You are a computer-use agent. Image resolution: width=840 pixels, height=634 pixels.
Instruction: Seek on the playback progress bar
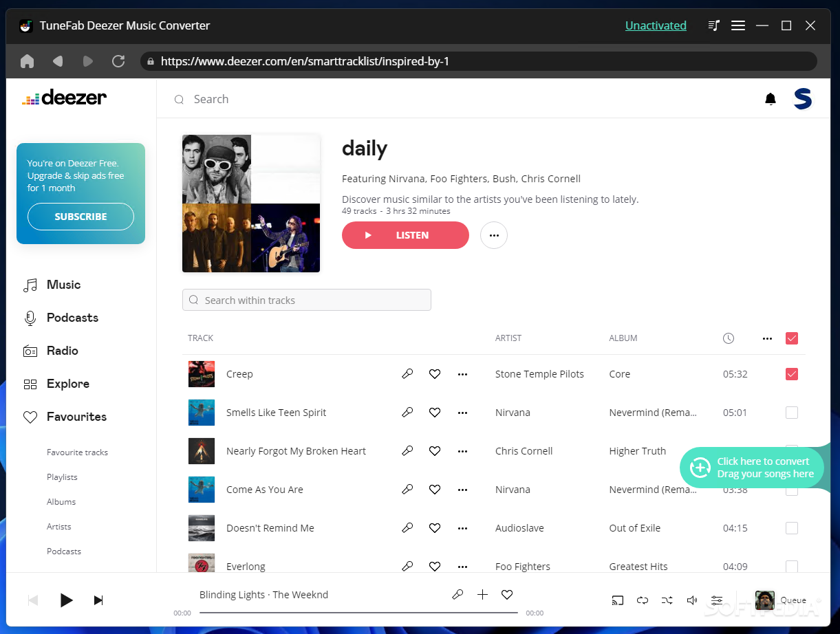358,613
